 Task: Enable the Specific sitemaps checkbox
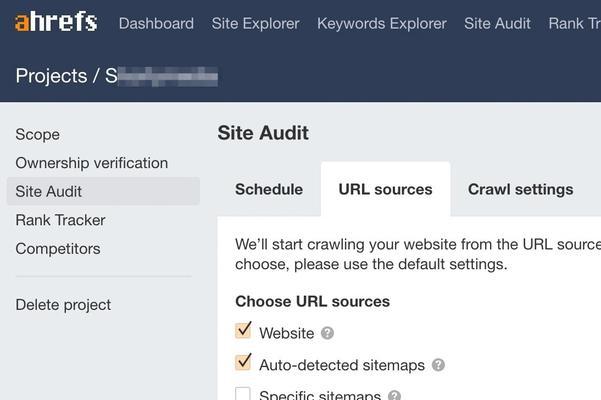243,393
